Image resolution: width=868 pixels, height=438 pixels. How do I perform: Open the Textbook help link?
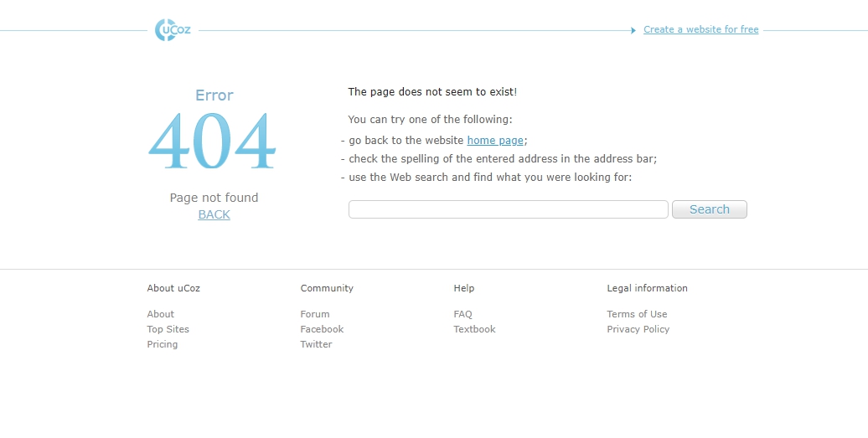tap(474, 329)
